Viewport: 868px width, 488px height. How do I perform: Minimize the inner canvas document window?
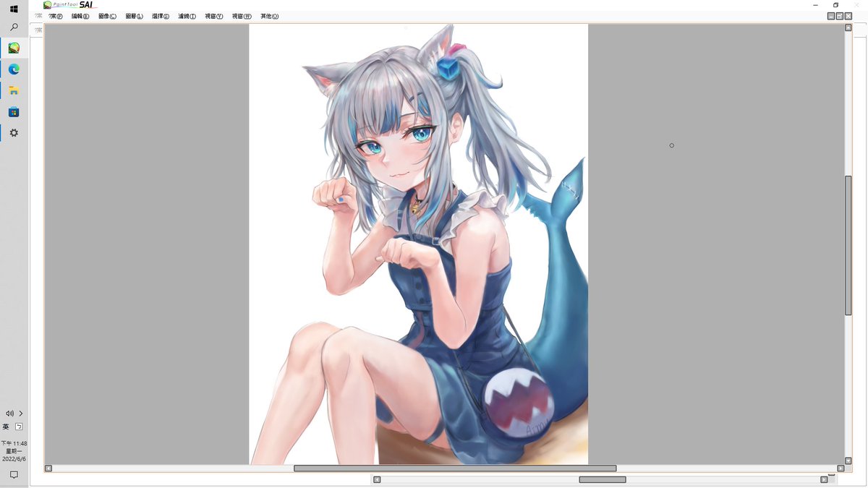[831, 16]
